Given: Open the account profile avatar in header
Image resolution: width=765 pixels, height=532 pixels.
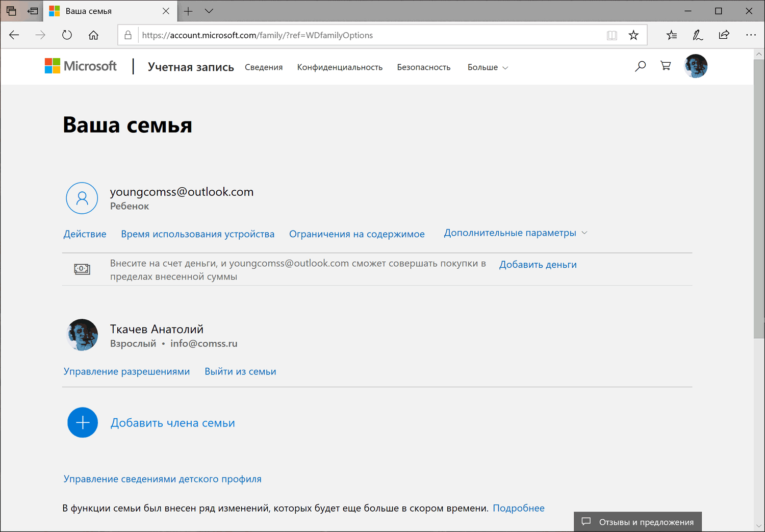Looking at the screenshot, I should coord(696,66).
